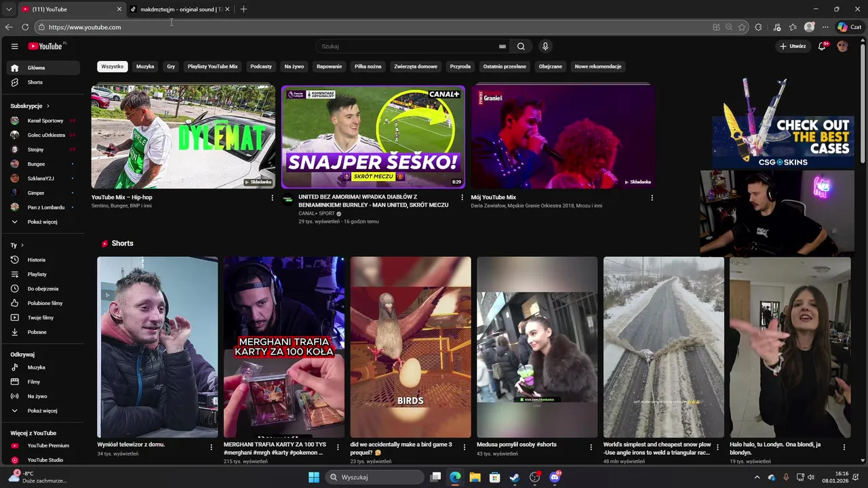Add page to favorites with star icon

(x=742, y=27)
